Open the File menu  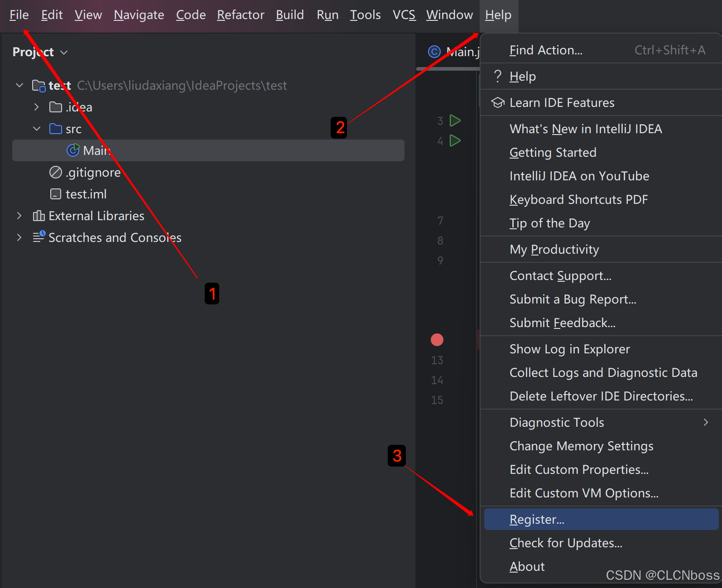coord(19,15)
